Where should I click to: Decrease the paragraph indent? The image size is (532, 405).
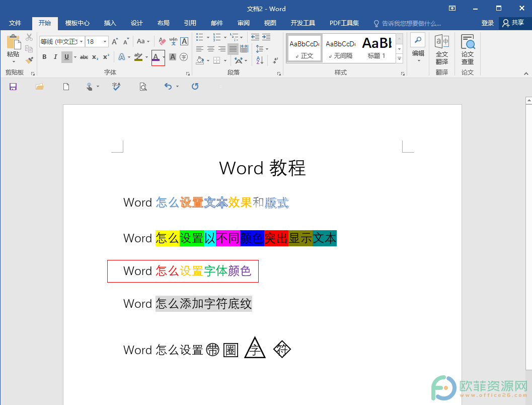coord(255,37)
